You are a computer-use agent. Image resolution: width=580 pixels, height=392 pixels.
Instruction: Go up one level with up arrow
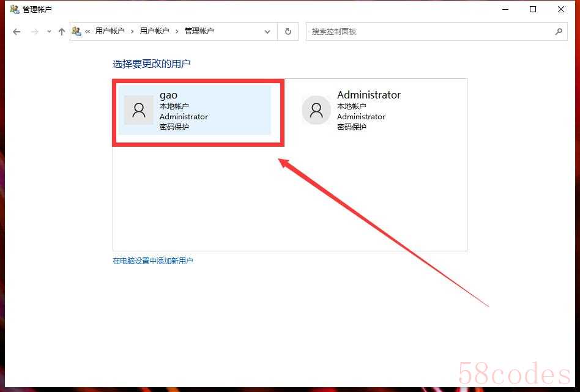(62, 32)
